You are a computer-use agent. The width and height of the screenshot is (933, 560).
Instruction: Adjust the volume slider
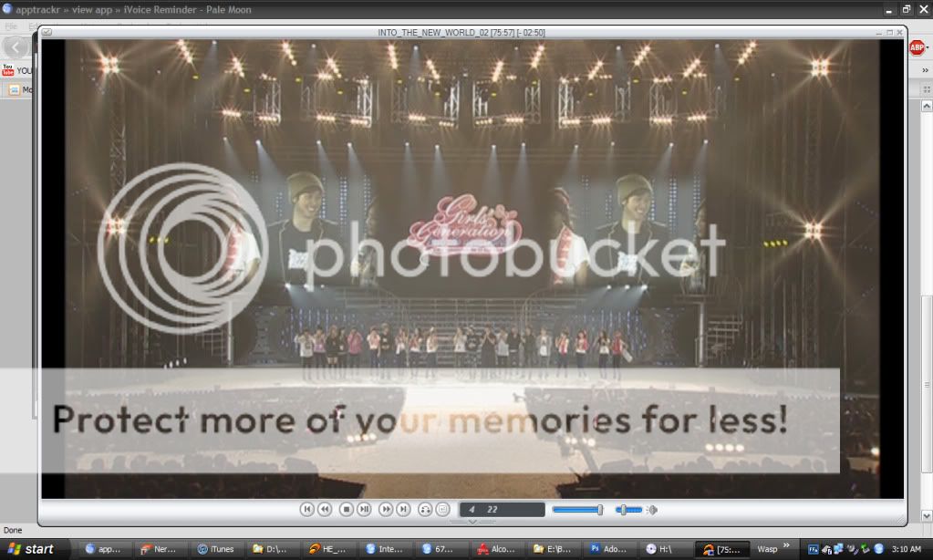tap(629, 510)
